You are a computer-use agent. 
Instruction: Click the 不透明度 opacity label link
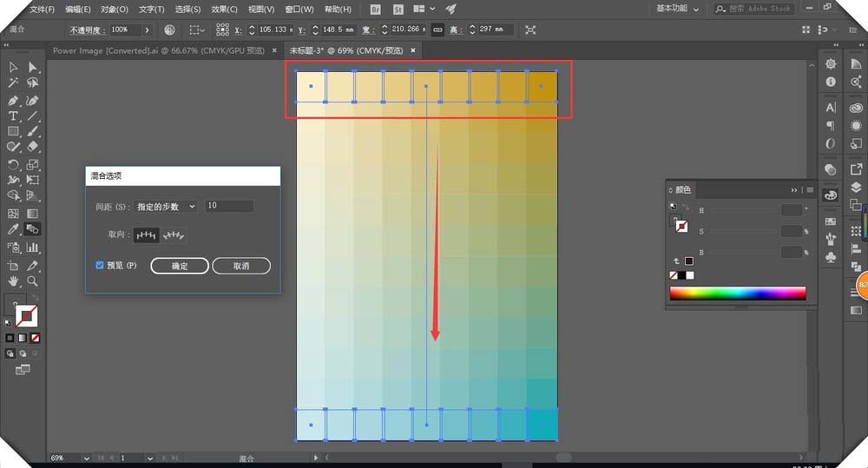pyautogui.click(x=88, y=30)
